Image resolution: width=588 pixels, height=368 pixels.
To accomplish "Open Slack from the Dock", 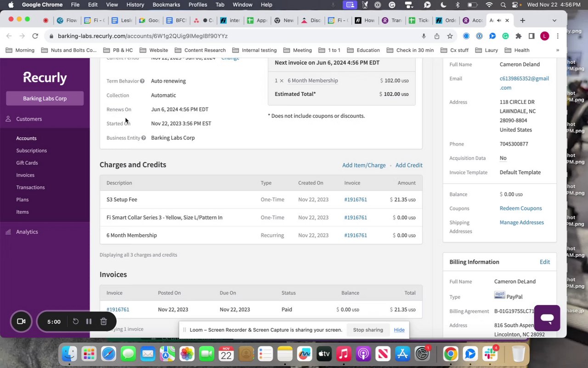I will 490,354.
